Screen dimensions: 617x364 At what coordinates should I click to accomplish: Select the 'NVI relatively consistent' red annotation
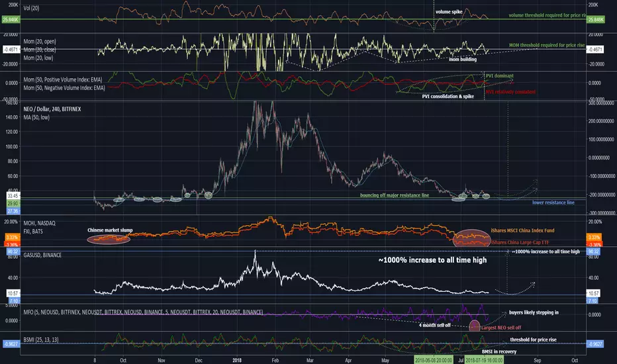click(510, 92)
